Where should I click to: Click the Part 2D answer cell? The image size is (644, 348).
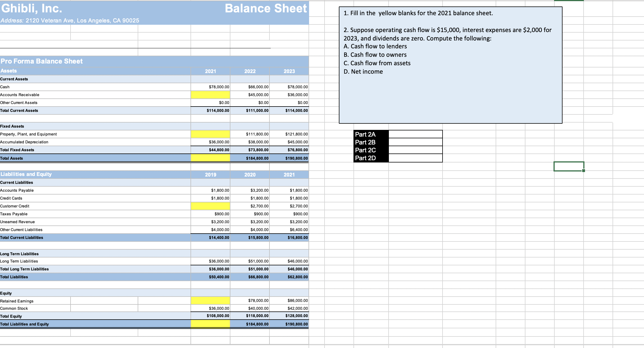pos(416,158)
